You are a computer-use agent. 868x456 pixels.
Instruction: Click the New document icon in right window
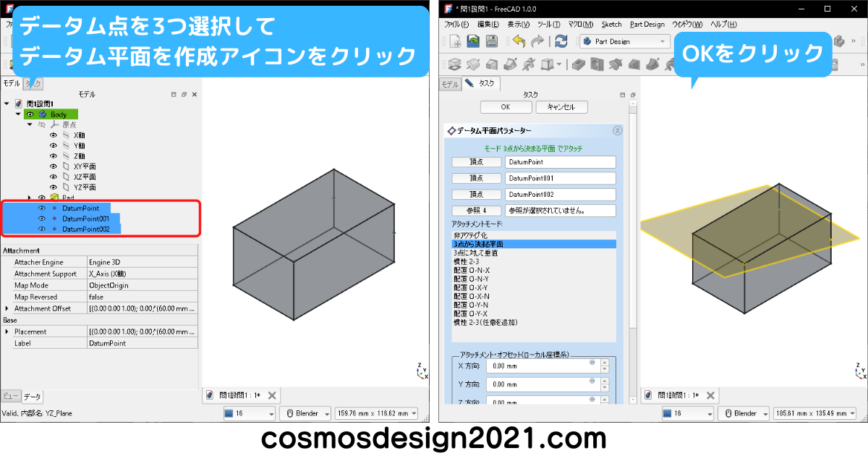[x=455, y=41]
